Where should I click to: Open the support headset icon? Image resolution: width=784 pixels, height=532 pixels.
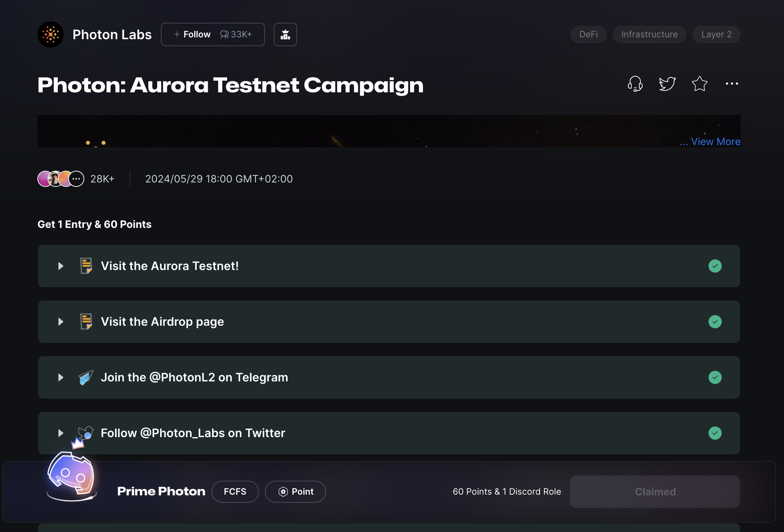tap(635, 84)
